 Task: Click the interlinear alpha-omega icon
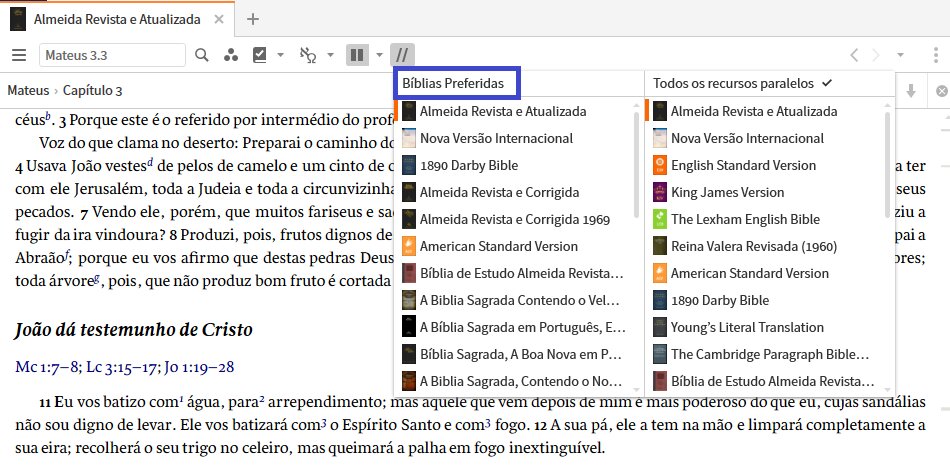(308, 55)
